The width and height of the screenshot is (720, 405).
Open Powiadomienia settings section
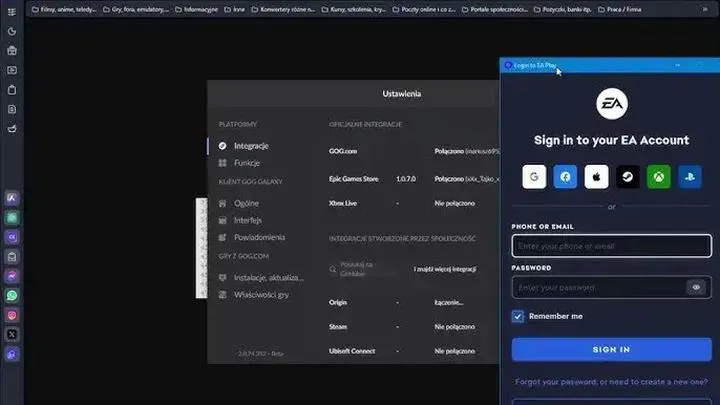[259, 237]
